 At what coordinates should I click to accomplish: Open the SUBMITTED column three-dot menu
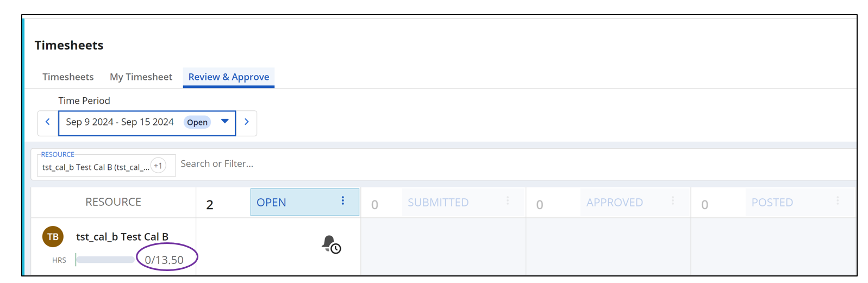508,201
